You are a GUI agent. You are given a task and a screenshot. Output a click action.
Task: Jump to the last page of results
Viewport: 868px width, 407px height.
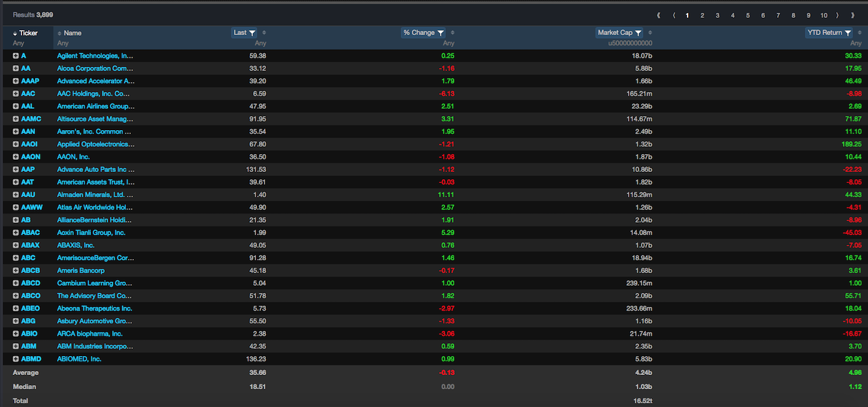pyautogui.click(x=853, y=15)
